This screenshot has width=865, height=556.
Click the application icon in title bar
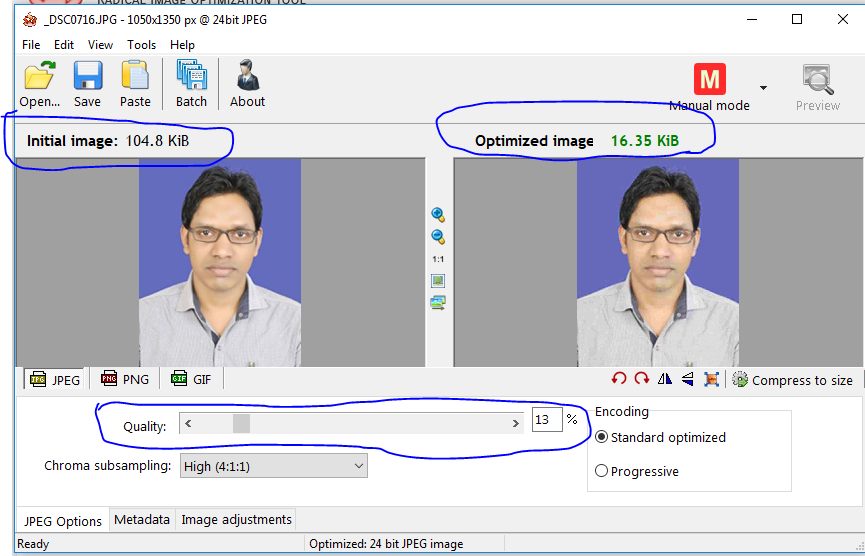point(30,20)
